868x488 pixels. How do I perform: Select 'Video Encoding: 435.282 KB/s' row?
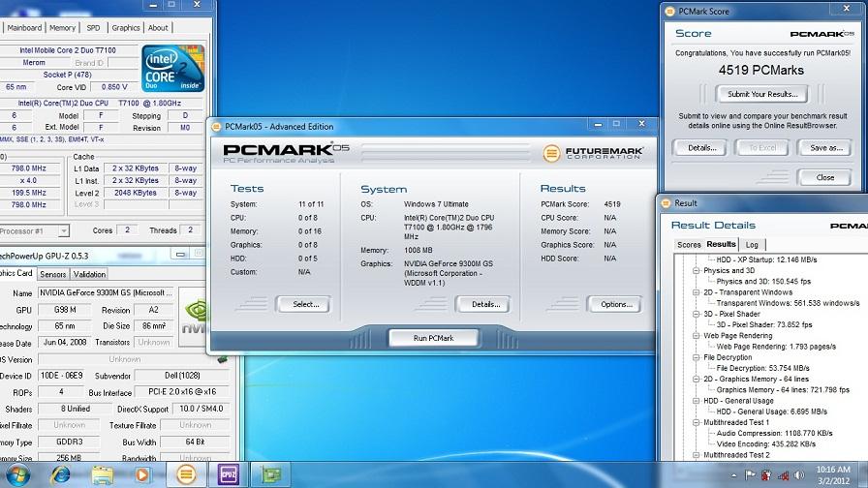pos(765,443)
